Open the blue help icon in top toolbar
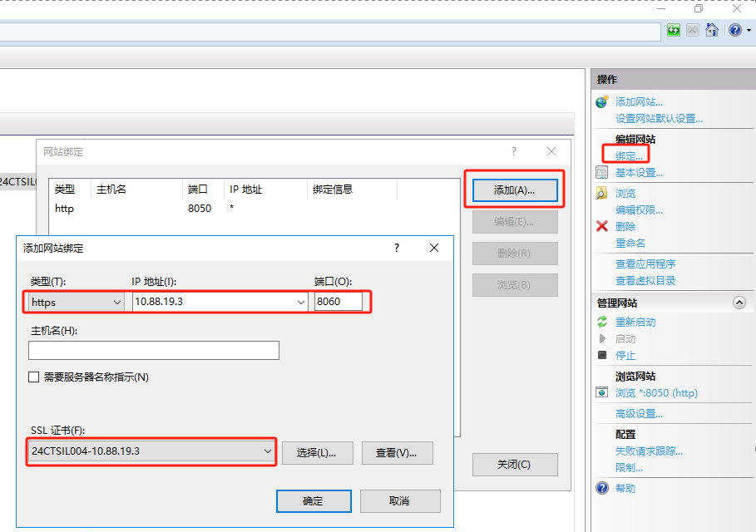756x532 pixels. pos(734,30)
